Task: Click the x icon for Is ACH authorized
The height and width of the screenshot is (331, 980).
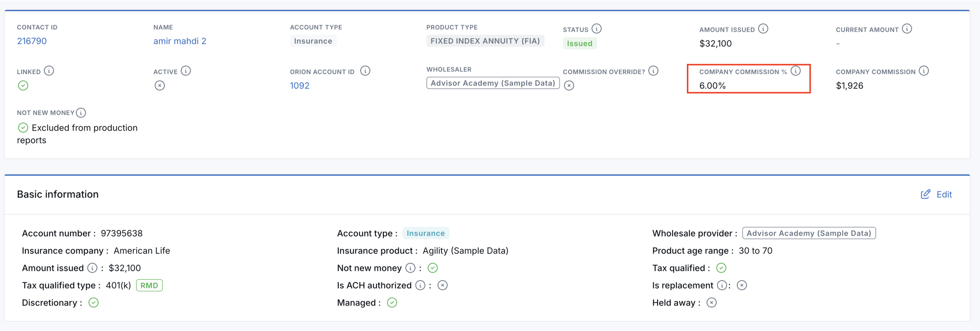Action: click(x=442, y=285)
